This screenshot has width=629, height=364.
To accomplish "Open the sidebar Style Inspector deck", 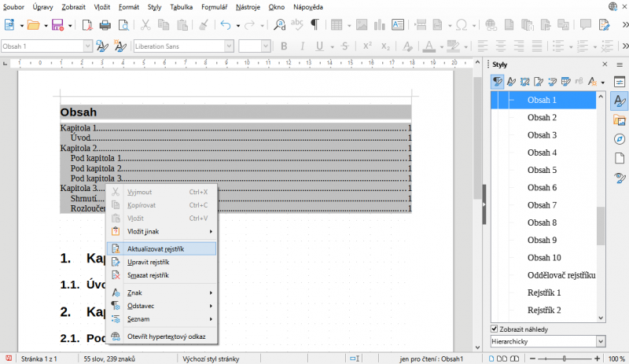I will 620,178.
